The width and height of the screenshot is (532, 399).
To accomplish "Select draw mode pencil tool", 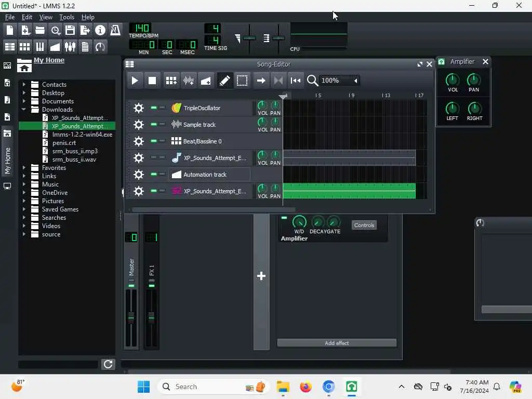I will 224,81.
